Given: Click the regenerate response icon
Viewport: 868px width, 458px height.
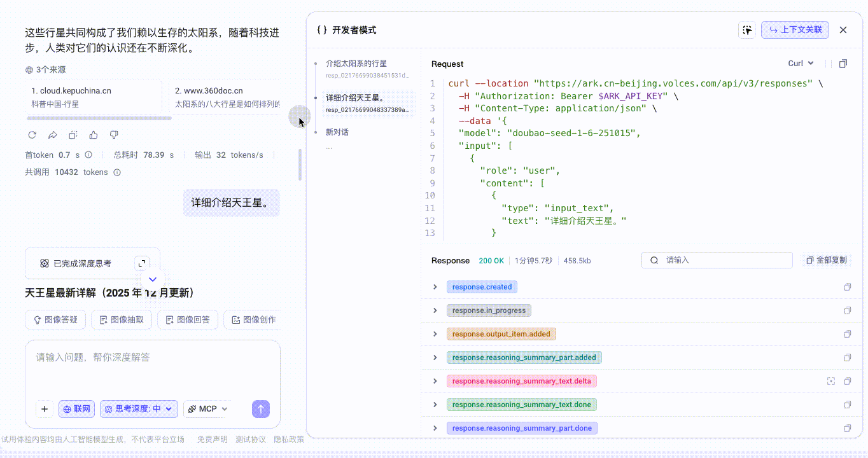Looking at the screenshot, I should [x=32, y=135].
